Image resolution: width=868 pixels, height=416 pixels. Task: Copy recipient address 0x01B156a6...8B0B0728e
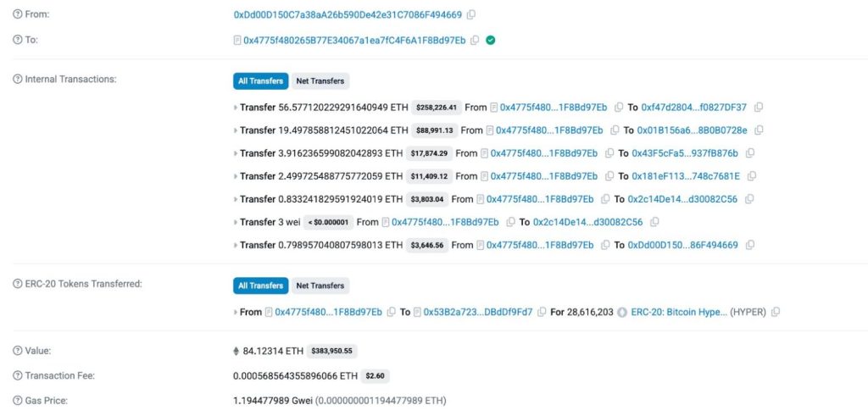point(759,130)
